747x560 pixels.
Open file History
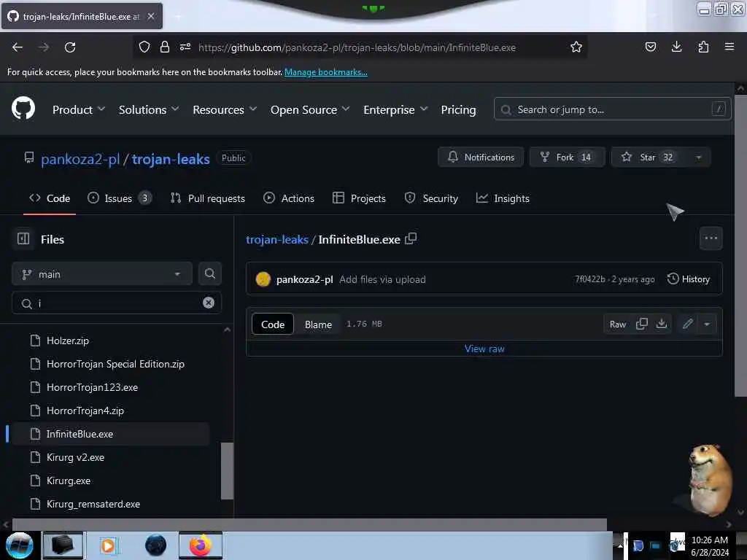click(689, 279)
